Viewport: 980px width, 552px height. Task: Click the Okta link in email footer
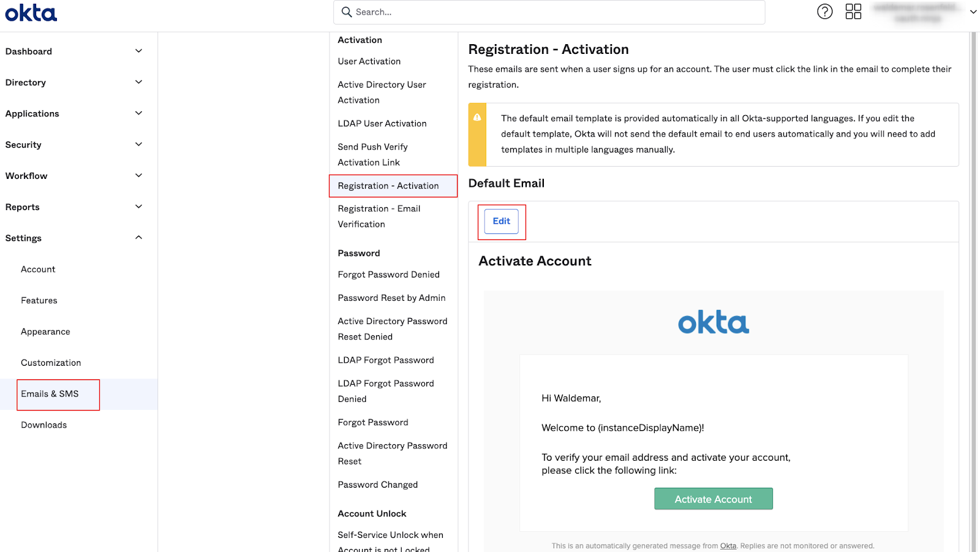click(728, 546)
